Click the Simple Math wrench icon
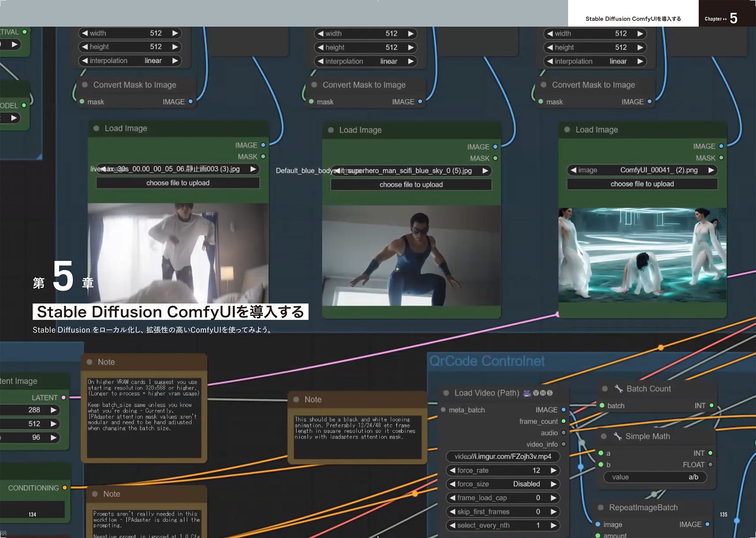The image size is (756, 538). tap(618, 436)
